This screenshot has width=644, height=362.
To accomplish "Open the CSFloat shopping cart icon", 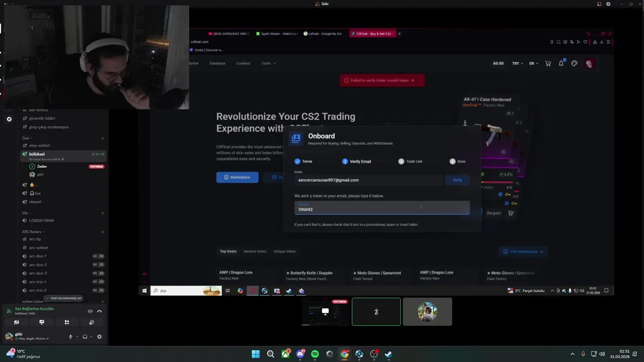I will (x=548, y=63).
